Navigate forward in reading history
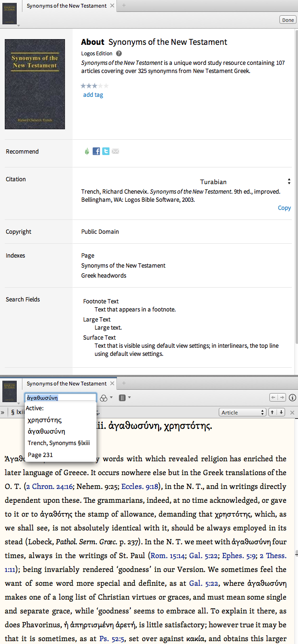 pos(282,397)
